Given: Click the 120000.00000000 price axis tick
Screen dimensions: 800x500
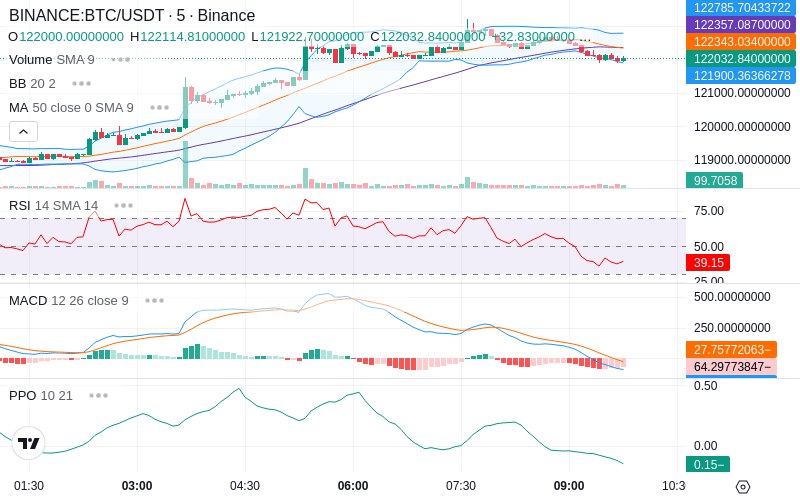Looking at the screenshot, I should [x=742, y=127].
